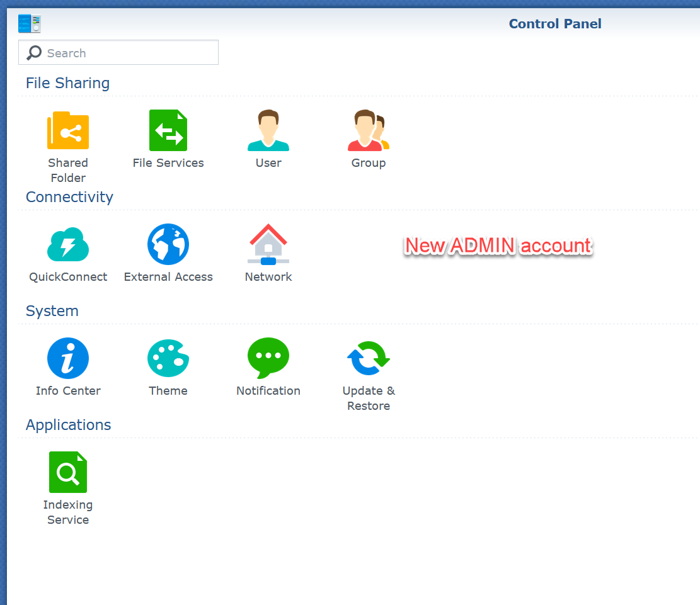Select the Connectivity section heading
The image size is (700, 605).
pyautogui.click(x=69, y=197)
